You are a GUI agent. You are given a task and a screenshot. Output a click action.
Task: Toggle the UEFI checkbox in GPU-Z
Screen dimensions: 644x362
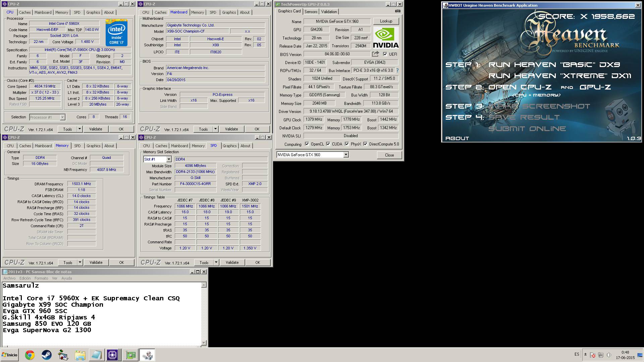click(x=385, y=54)
